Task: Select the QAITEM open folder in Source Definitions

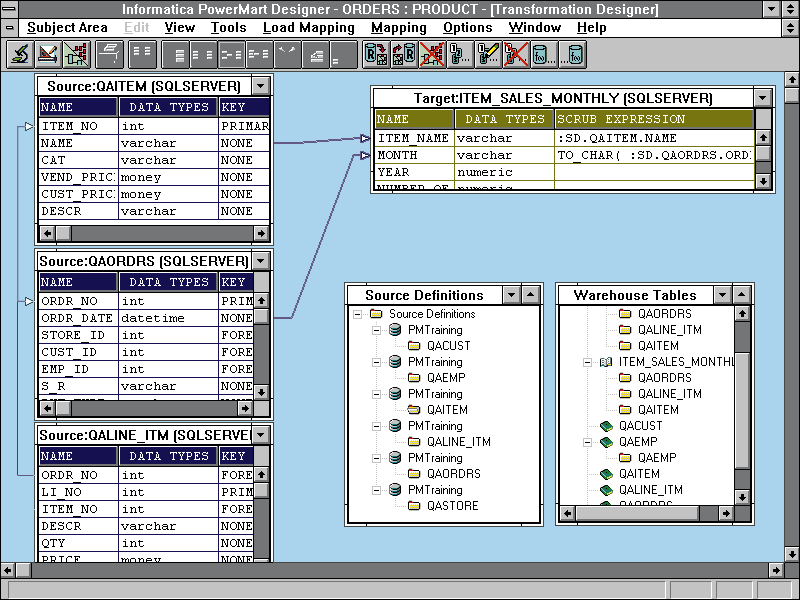Action: pos(414,409)
